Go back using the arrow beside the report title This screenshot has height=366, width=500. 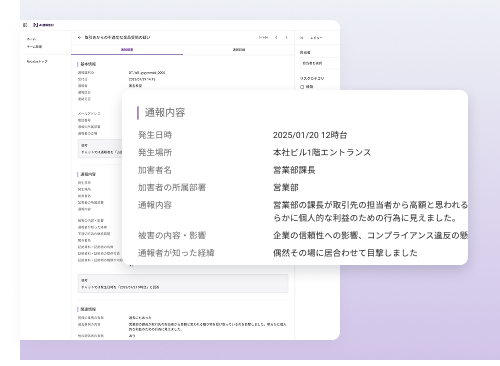(79, 38)
